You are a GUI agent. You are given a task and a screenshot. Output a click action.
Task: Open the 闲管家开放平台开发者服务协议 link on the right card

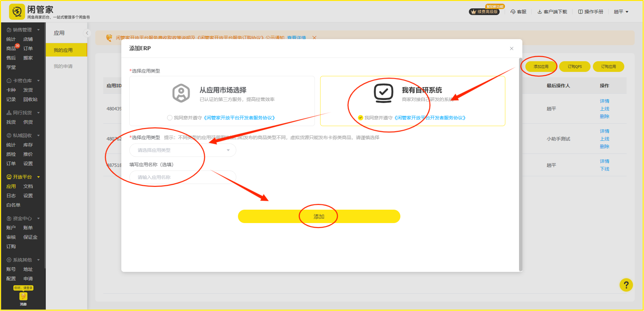click(x=430, y=118)
